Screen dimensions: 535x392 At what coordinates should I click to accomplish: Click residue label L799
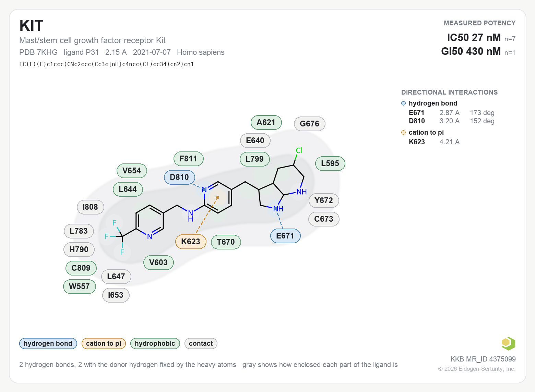[x=255, y=159]
